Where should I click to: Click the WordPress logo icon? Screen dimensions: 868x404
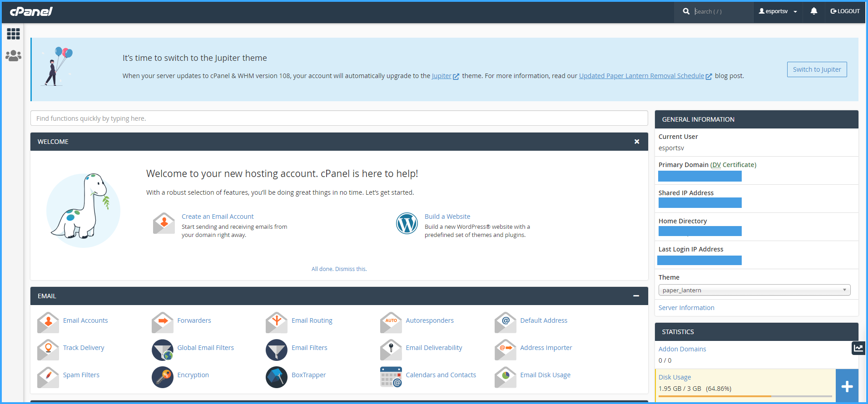[407, 223]
